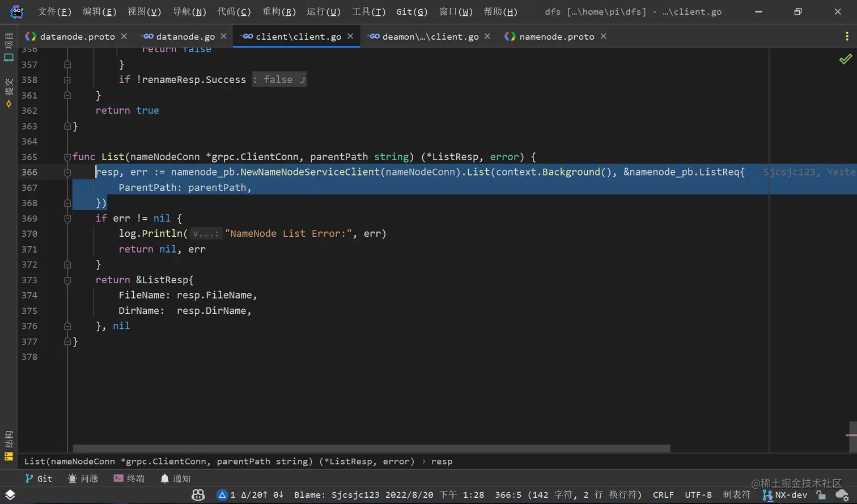This screenshot has width=857, height=504.
Task: Expand the folded block marker on line 358
Action: 67,80
